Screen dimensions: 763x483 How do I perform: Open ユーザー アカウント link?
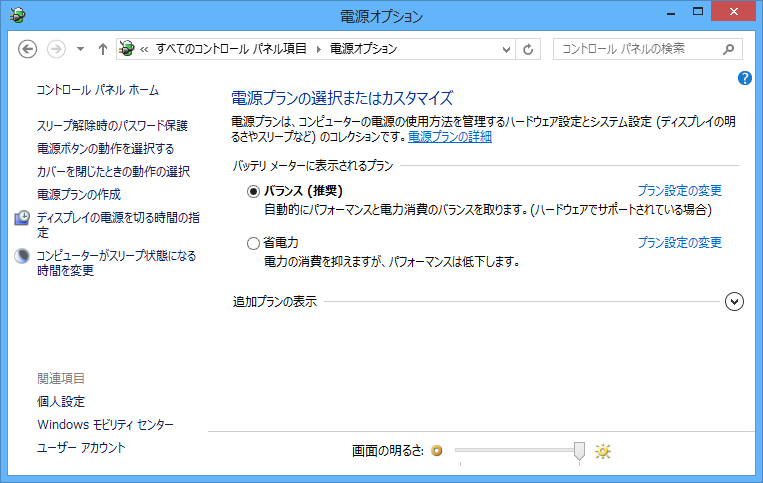[81, 447]
